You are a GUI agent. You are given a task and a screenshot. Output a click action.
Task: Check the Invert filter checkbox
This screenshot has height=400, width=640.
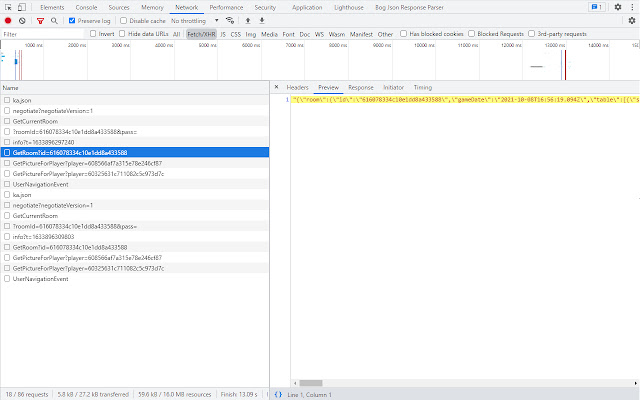pyautogui.click(x=93, y=33)
